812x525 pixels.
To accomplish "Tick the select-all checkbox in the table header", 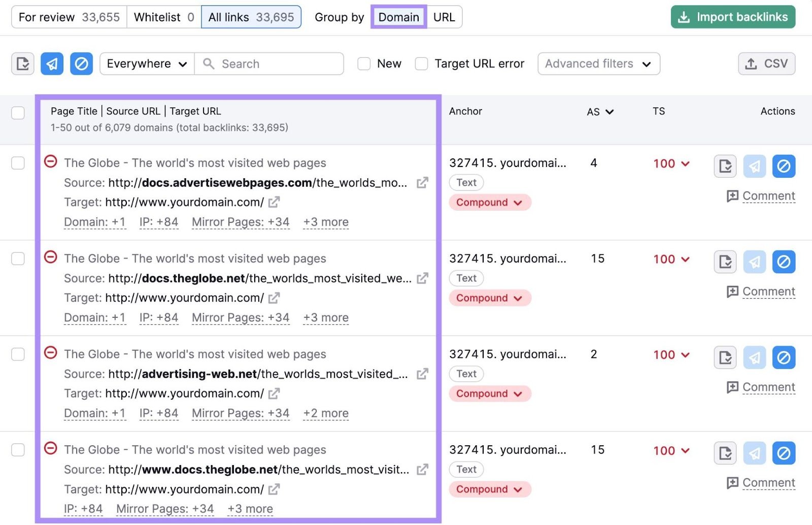I will click(18, 113).
